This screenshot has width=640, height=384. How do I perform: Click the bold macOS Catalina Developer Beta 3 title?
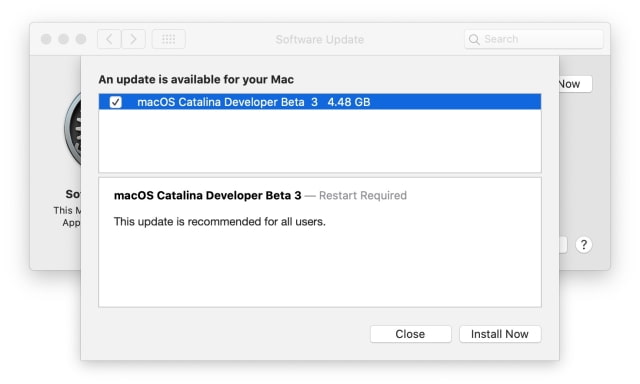point(207,195)
